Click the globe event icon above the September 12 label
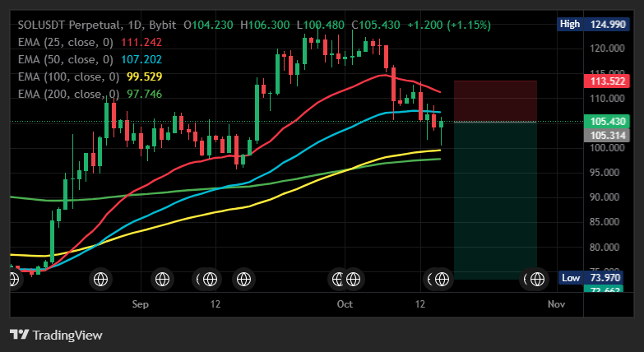Image resolution: width=644 pixels, height=352 pixels. [x=211, y=280]
